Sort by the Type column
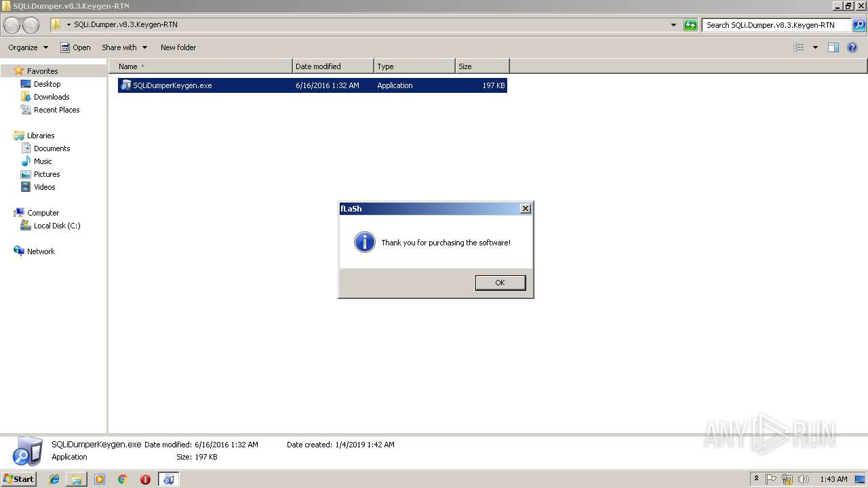Viewport: 868px width, 488px height. [x=414, y=66]
